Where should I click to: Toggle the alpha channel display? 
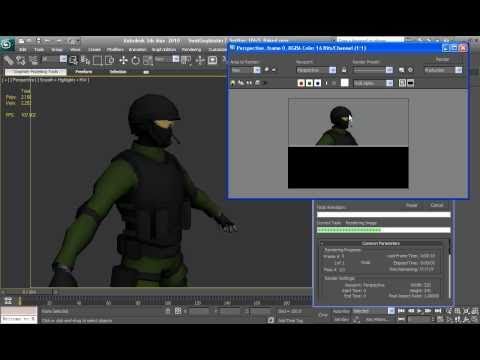[326, 83]
